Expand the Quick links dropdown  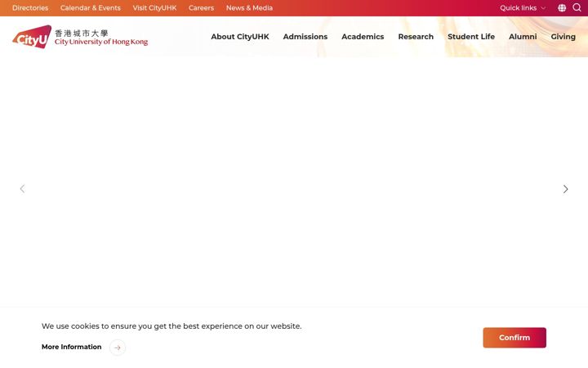(523, 8)
